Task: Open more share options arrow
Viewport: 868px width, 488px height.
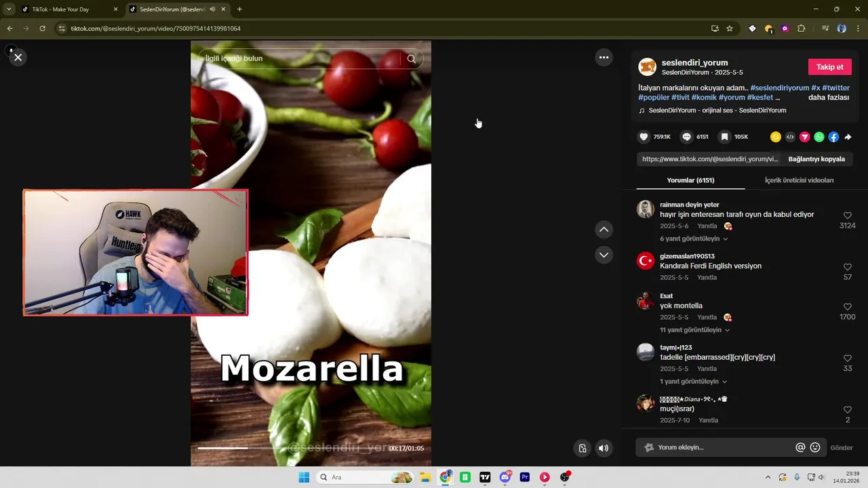Action: click(x=848, y=137)
